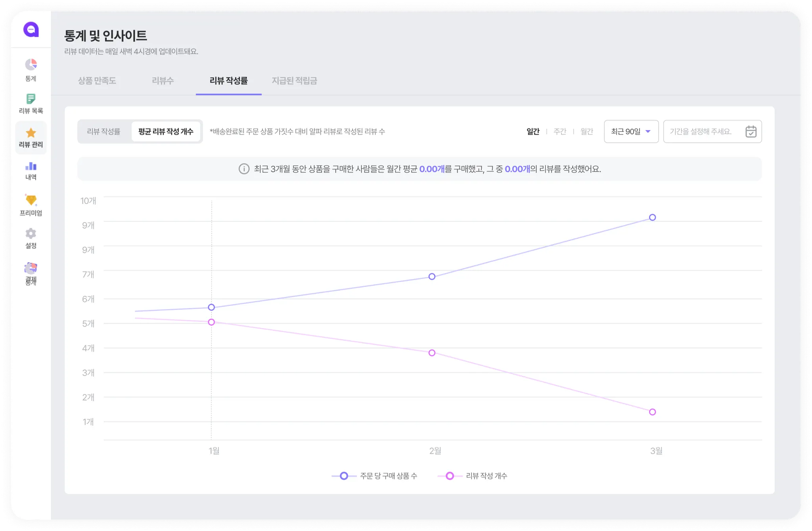The image size is (812, 531).
Task: Select 평균 리뷰 작성 개수 segment
Action: pyautogui.click(x=166, y=132)
